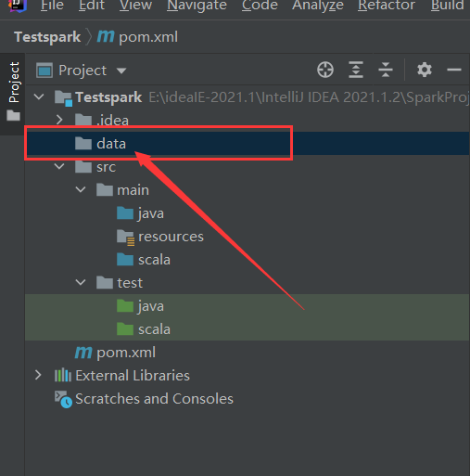Viewport: 470px width, 476px height.
Task: Click the IntelliJ IDEA logo icon
Action: pyautogui.click(x=17, y=6)
